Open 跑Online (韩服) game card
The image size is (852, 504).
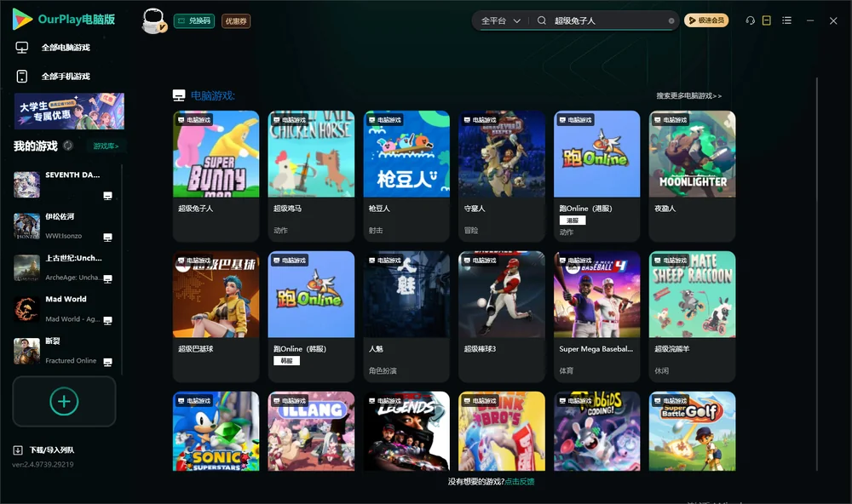pos(311,317)
